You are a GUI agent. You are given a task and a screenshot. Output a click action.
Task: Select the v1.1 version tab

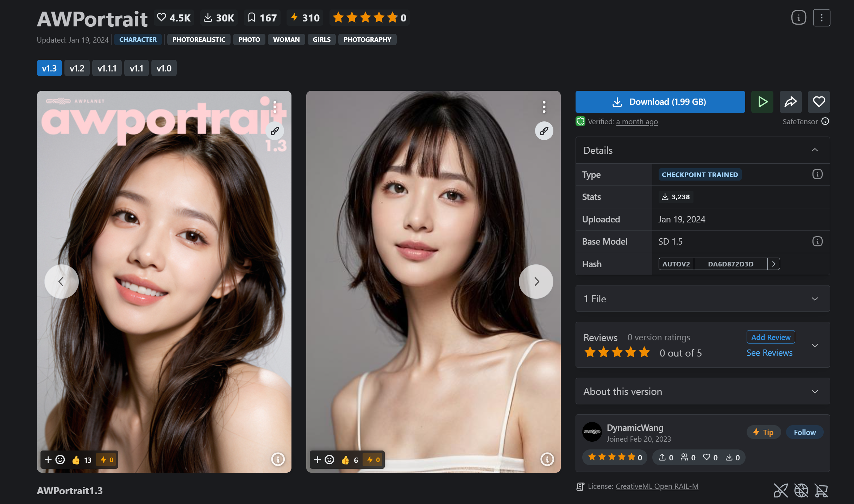point(135,68)
